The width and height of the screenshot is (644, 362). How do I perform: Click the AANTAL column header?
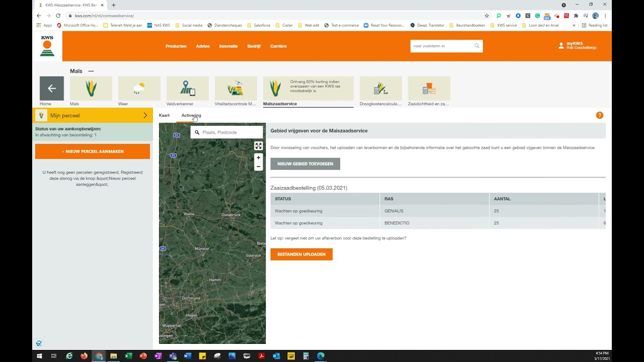click(544, 199)
